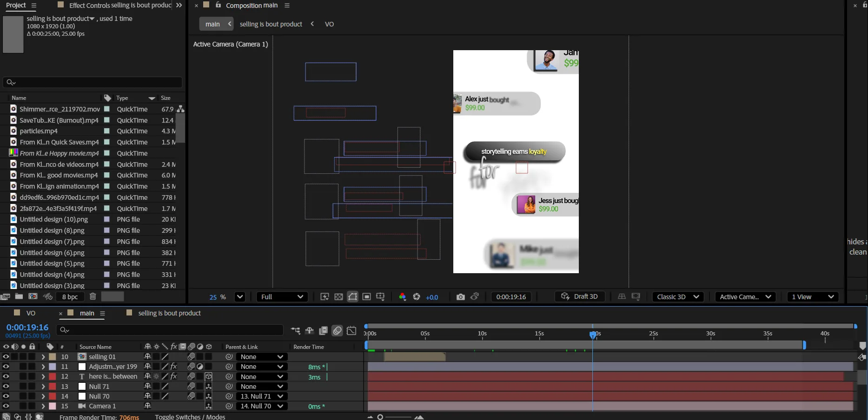Click Toggle Switches / Modes button
868x420 pixels.
pyautogui.click(x=190, y=417)
